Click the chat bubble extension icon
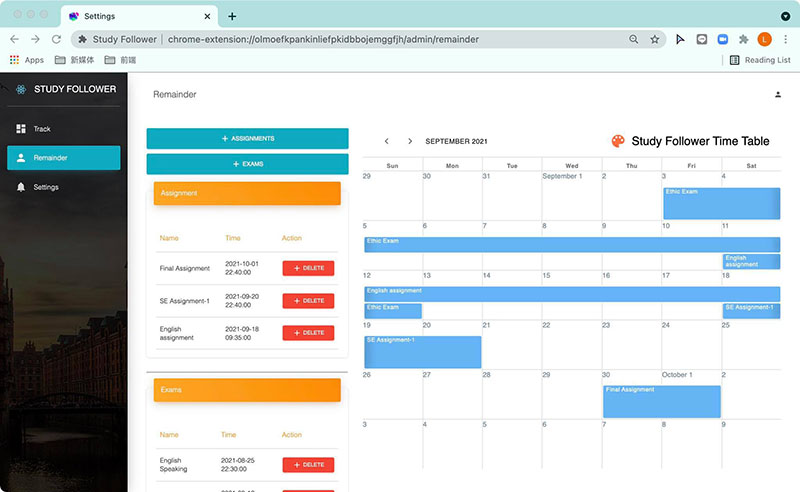800x492 pixels. pyautogui.click(x=702, y=39)
